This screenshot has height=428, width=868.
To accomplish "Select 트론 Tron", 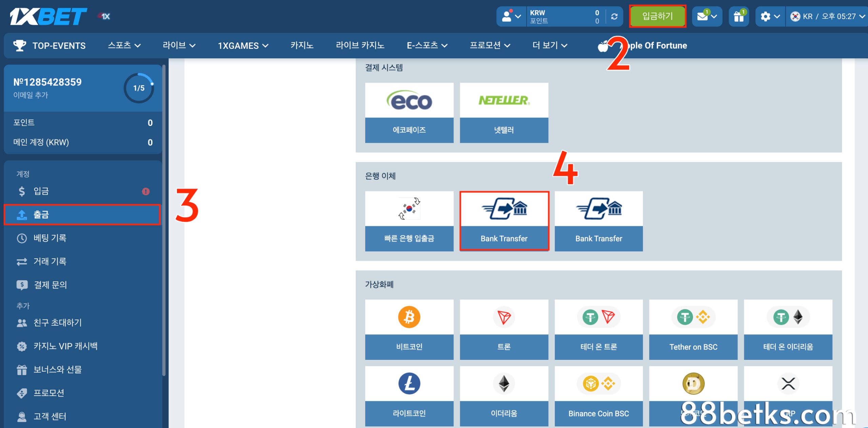I will coord(504,330).
